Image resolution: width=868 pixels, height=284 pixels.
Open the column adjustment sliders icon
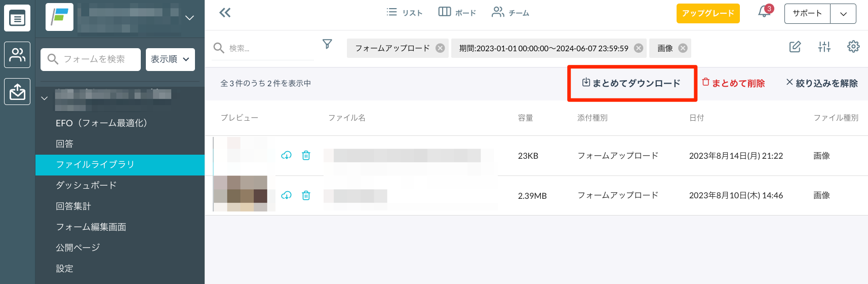(x=824, y=47)
